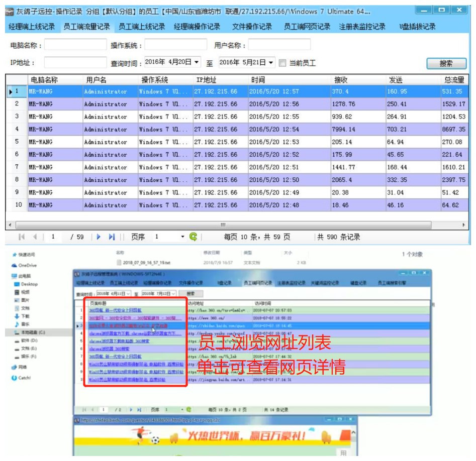Screen dimensions: 476x461
Task: Go to first page in top pagination bar
Action: click(22, 237)
